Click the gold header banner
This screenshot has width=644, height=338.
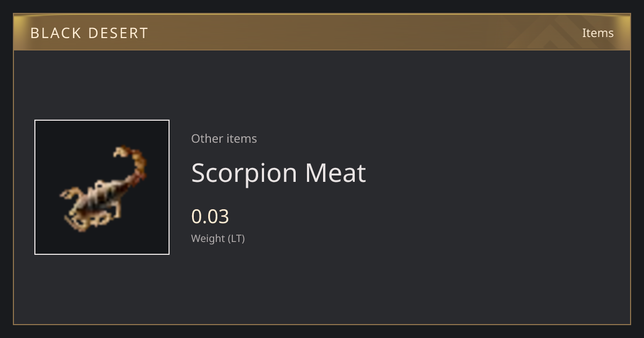(x=322, y=32)
